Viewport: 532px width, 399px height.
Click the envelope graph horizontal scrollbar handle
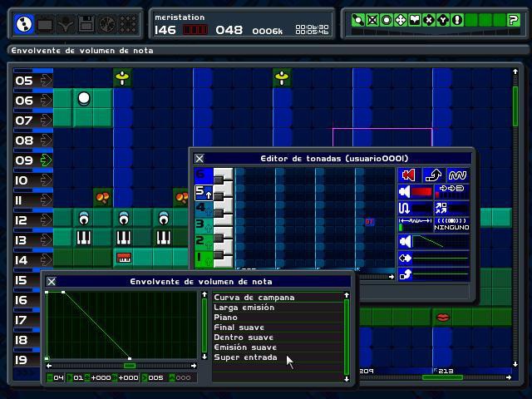click(x=129, y=365)
